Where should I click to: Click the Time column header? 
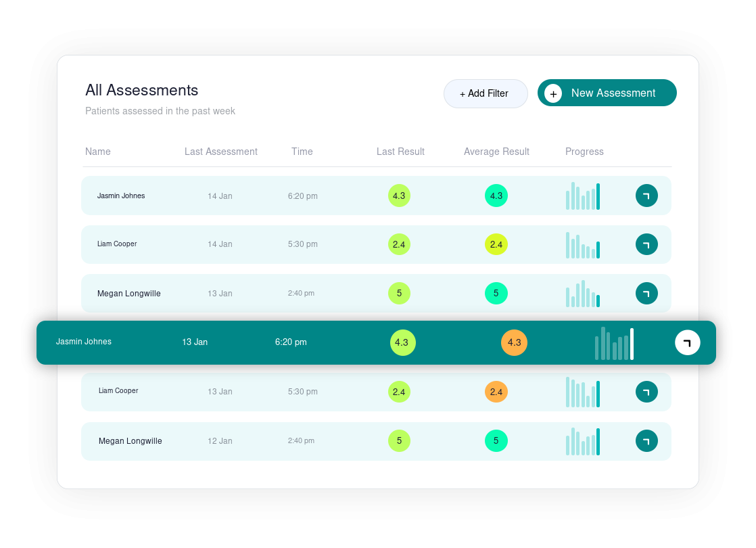(302, 152)
